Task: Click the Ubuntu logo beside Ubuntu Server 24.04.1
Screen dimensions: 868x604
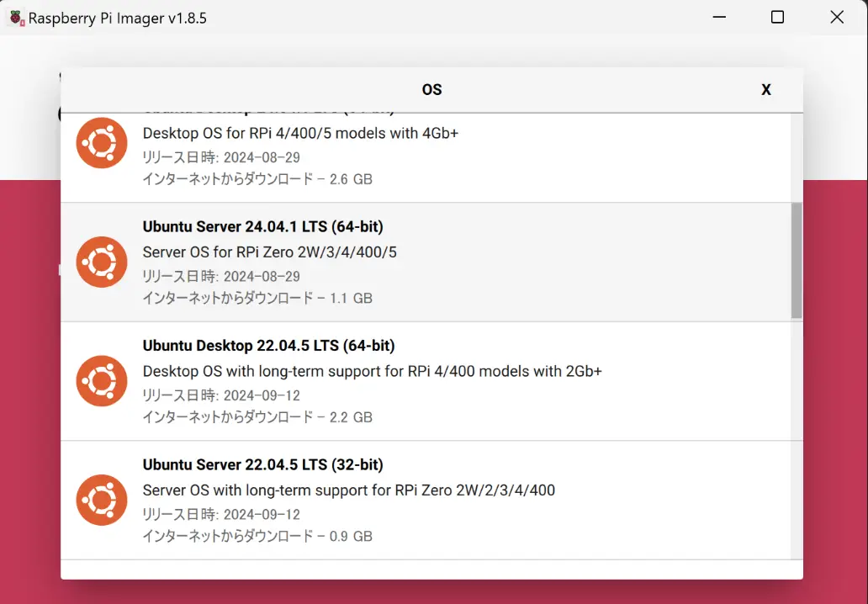Action: point(102,262)
